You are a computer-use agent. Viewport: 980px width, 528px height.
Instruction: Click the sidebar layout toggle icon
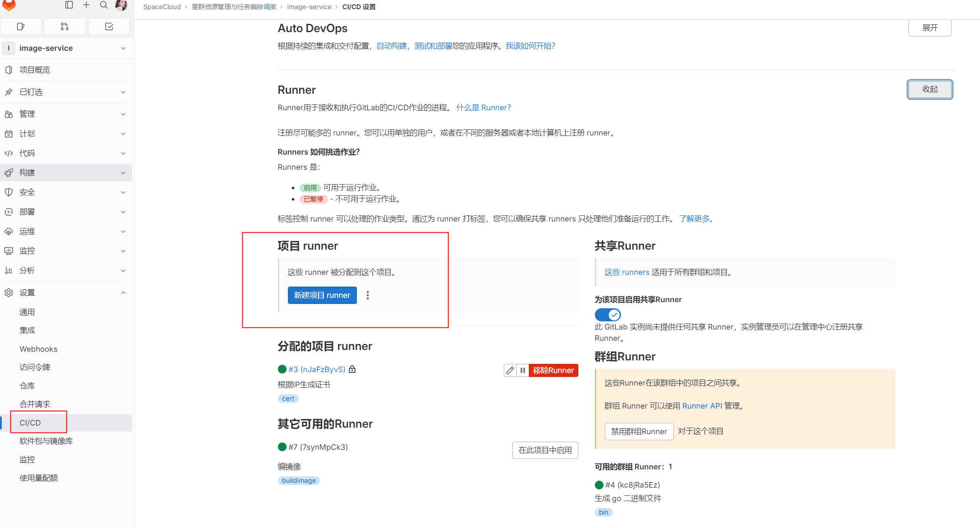coord(69,5)
